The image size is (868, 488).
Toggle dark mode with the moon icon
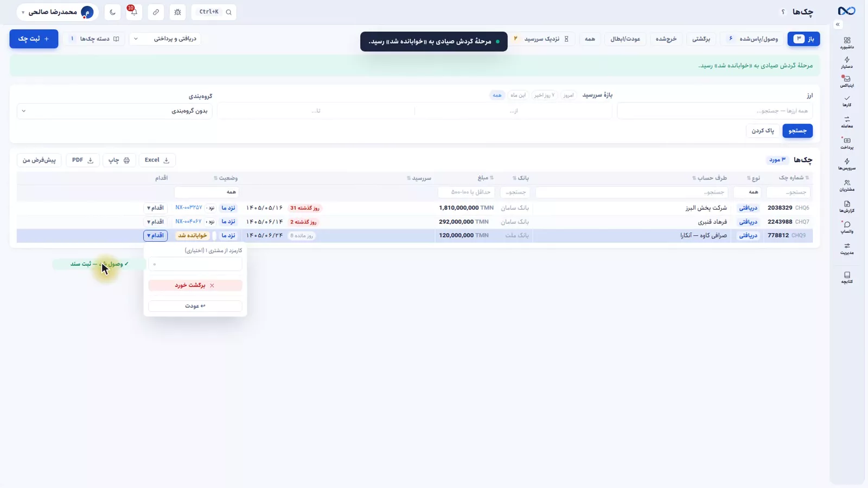click(112, 12)
